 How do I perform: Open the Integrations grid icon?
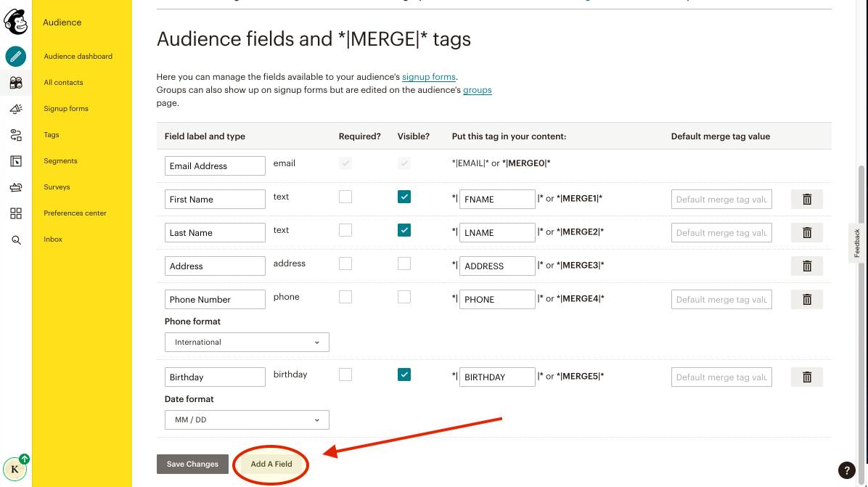point(15,213)
